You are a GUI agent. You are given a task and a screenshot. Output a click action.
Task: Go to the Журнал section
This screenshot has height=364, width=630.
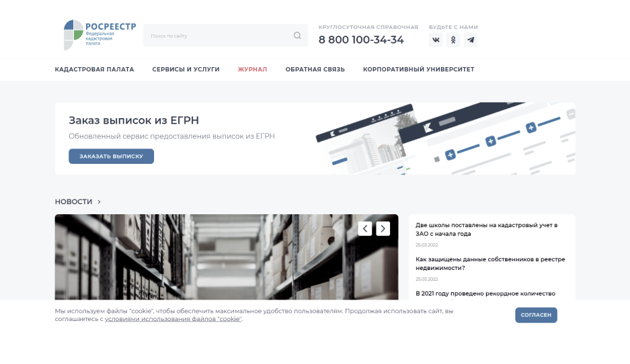tap(252, 69)
